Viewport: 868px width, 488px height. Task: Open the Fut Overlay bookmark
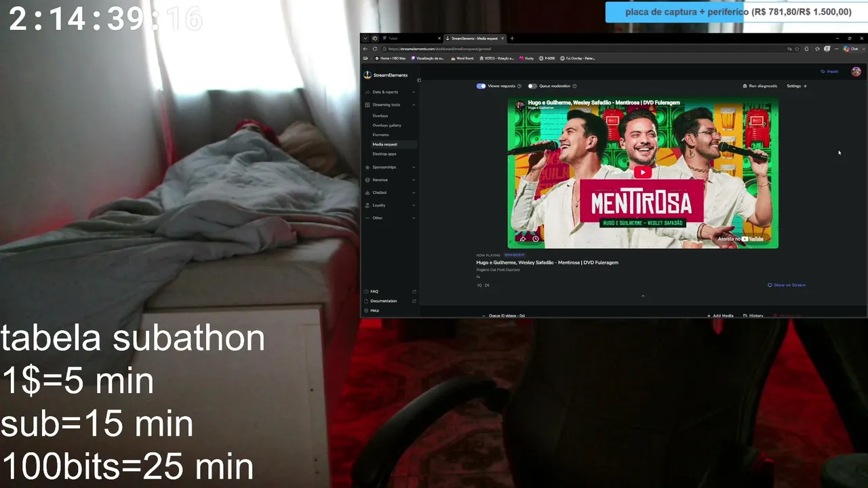pyautogui.click(x=578, y=58)
